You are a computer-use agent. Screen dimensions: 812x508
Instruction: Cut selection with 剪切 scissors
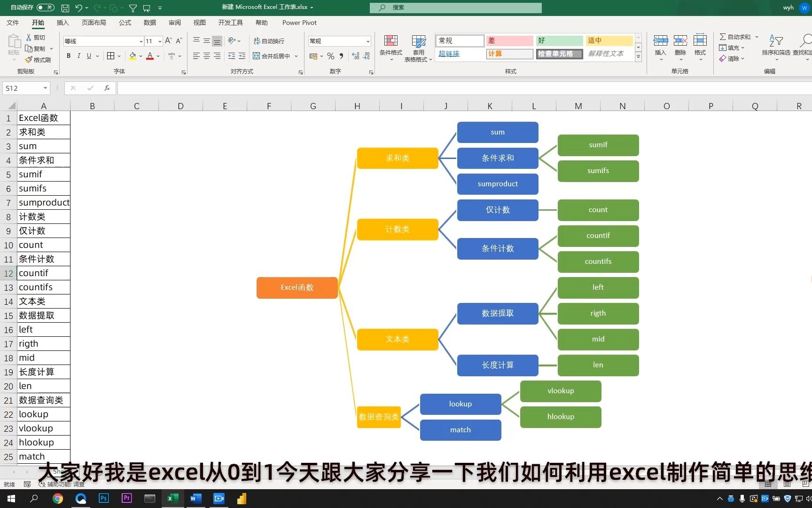(36, 37)
